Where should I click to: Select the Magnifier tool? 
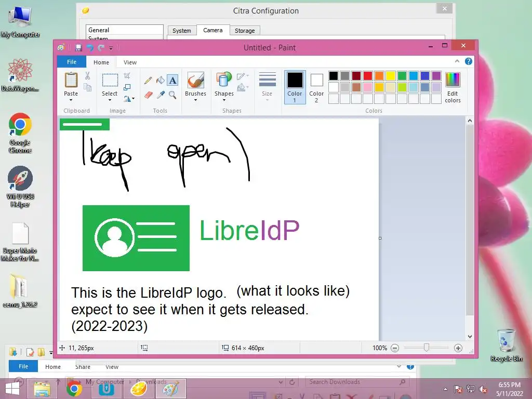[172, 95]
